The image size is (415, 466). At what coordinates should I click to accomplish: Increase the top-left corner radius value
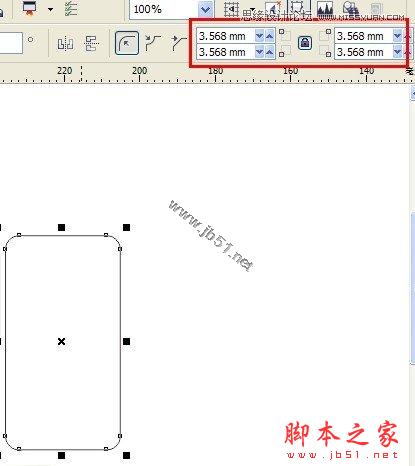point(269,36)
